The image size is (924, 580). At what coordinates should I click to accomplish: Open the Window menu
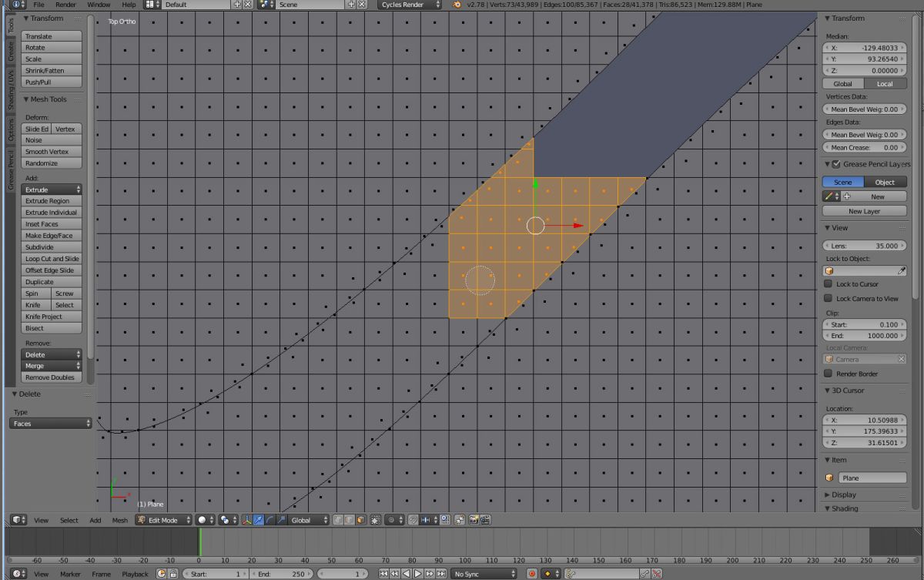coord(99,5)
